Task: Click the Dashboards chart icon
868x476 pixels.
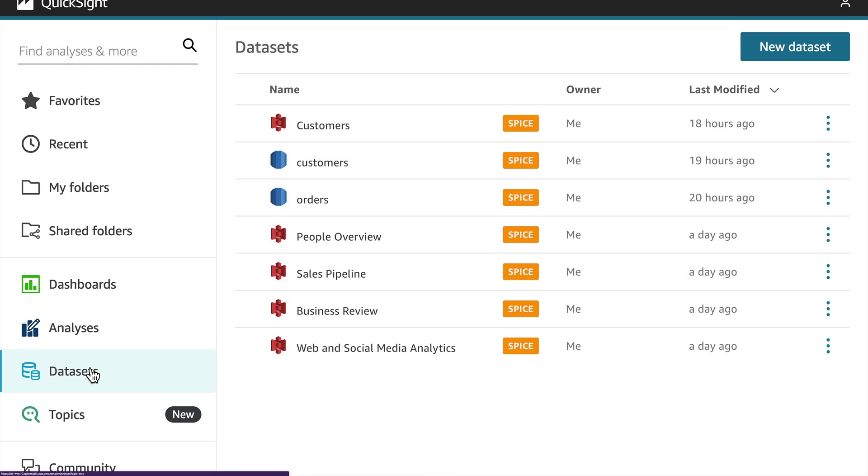Action: [31, 284]
